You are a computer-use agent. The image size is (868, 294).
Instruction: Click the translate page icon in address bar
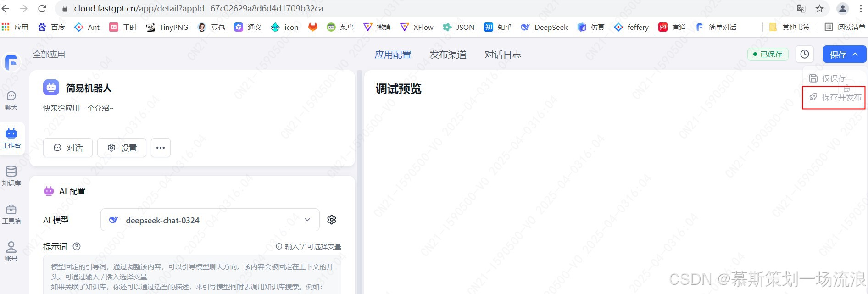[801, 8]
